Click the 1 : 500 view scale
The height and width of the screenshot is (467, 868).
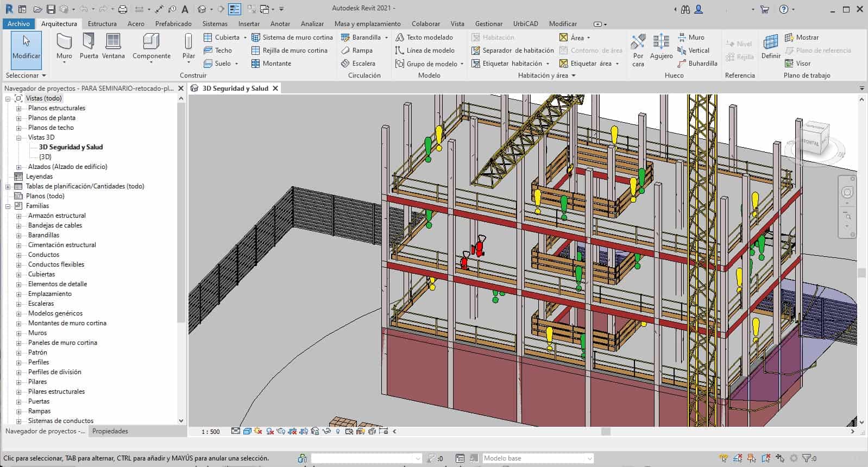tap(211, 432)
